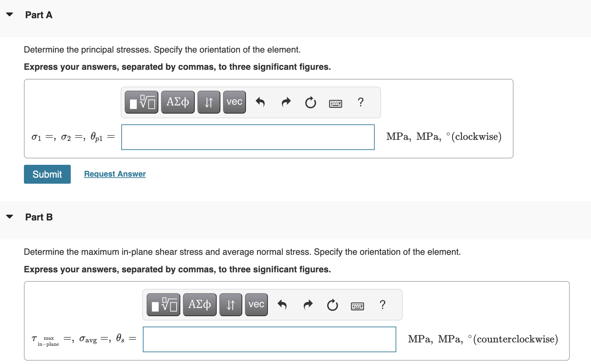Open the on-screen keyboard icon in Part A
The width and height of the screenshot is (591, 364).
[x=336, y=103]
